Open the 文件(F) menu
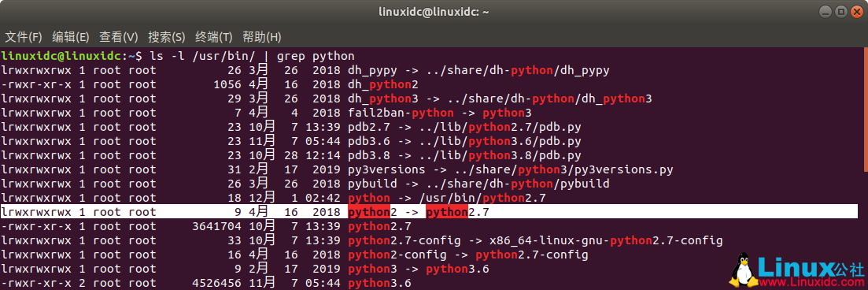 [x=24, y=37]
